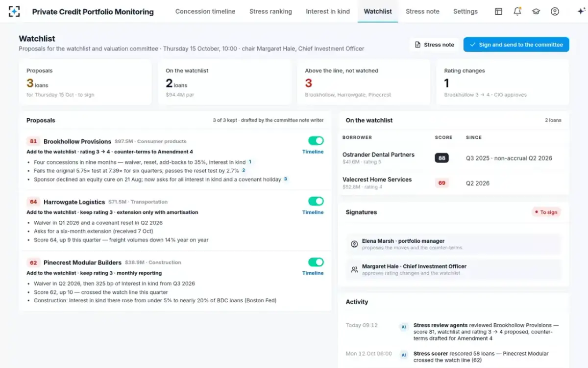Open the layout panel icon

click(498, 11)
